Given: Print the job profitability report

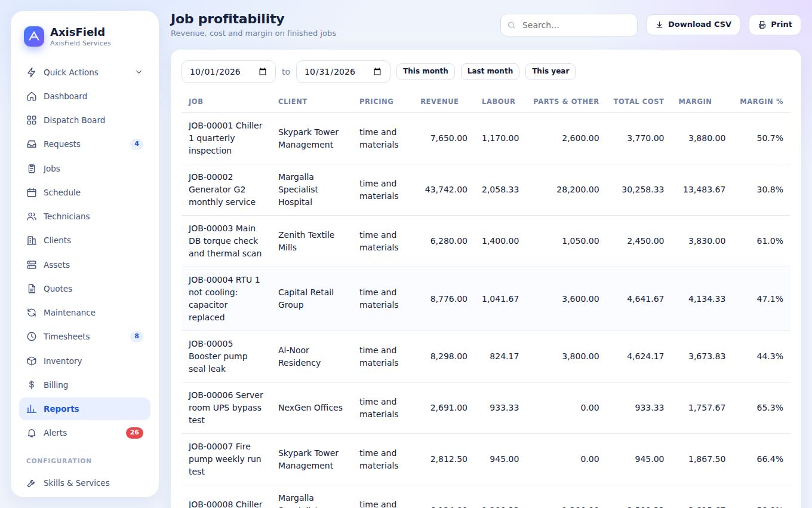Looking at the screenshot, I should [x=775, y=25].
